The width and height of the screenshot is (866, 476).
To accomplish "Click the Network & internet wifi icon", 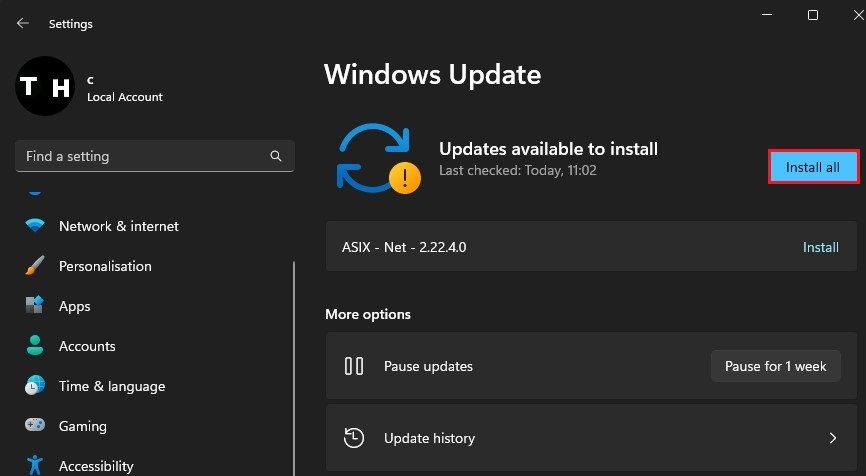I will tap(35, 226).
